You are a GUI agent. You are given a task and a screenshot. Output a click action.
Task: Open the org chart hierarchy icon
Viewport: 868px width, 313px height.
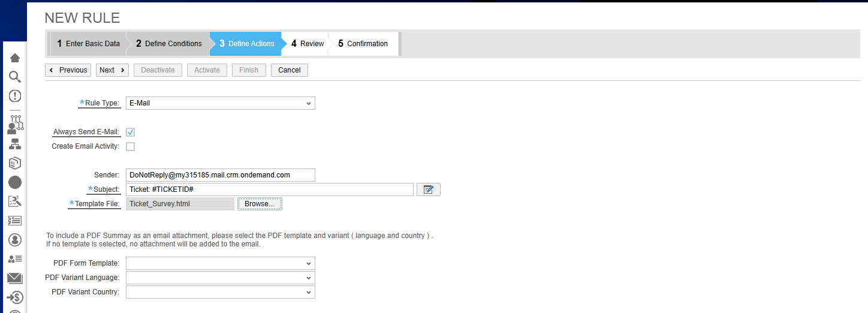[x=15, y=144]
